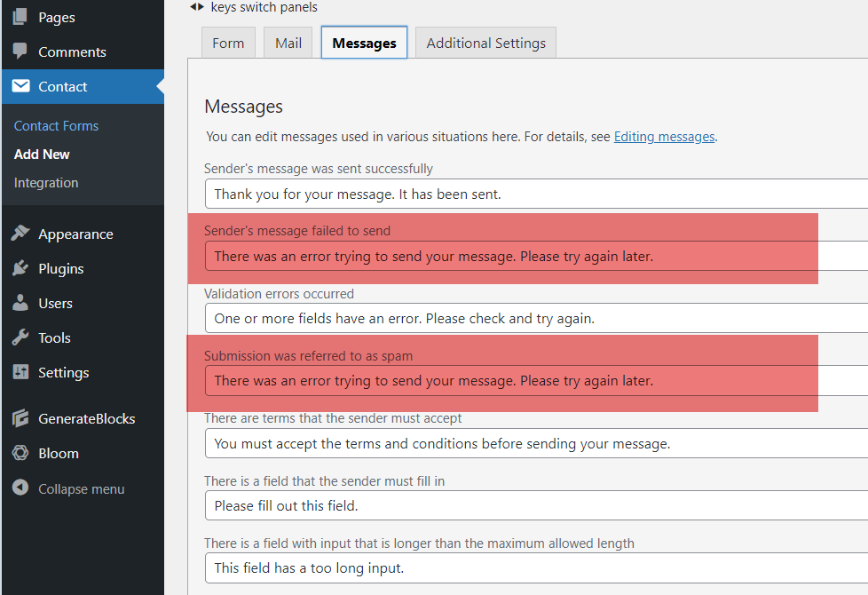Go to the Users menu label

[x=55, y=304]
